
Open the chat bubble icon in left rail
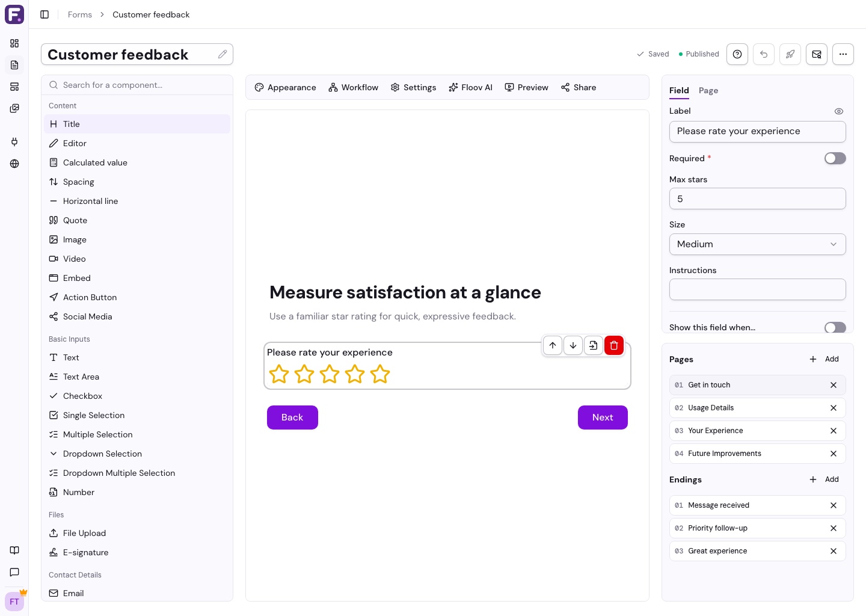(14, 572)
